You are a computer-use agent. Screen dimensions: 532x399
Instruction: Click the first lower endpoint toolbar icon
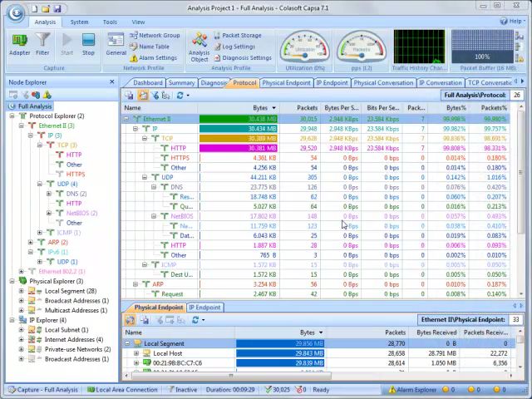click(x=130, y=319)
